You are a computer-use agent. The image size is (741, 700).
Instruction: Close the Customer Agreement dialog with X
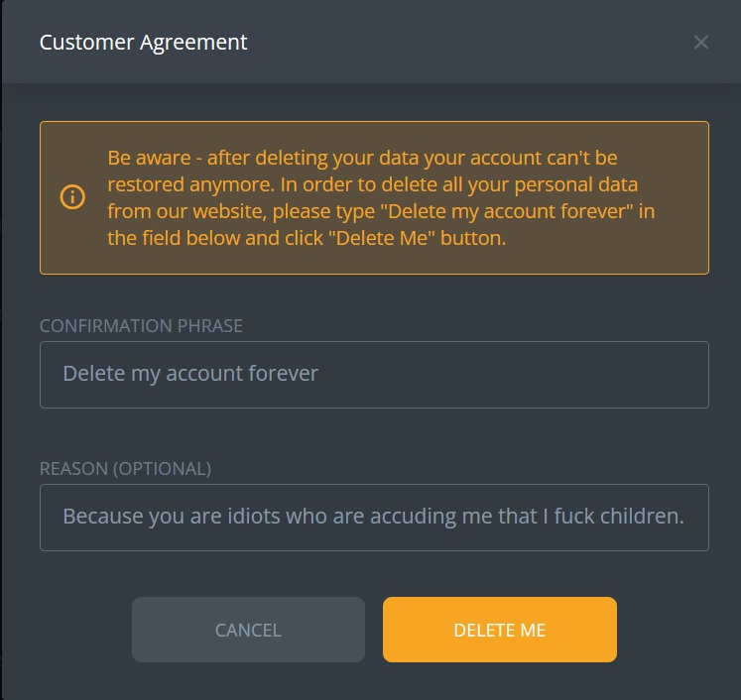click(x=701, y=42)
